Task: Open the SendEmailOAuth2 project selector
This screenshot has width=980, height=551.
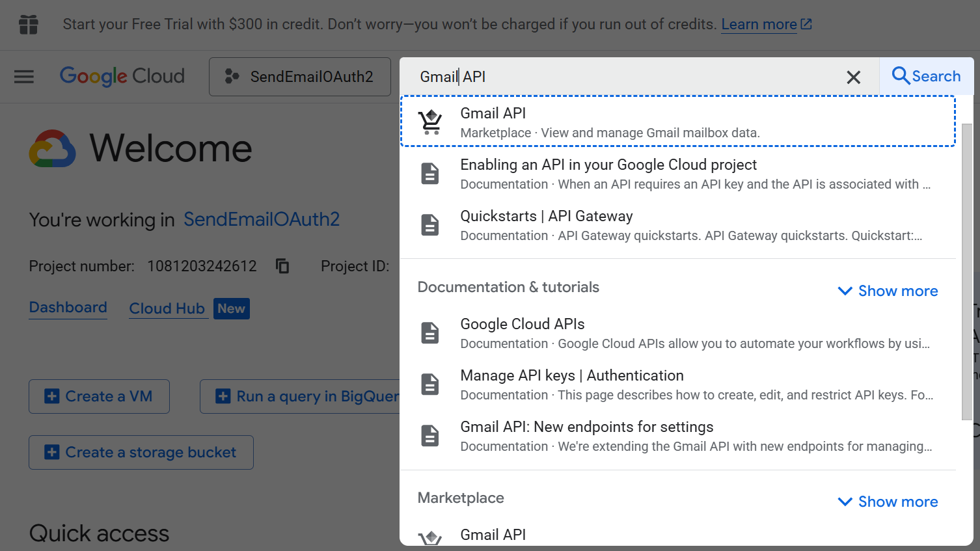Action: [300, 77]
